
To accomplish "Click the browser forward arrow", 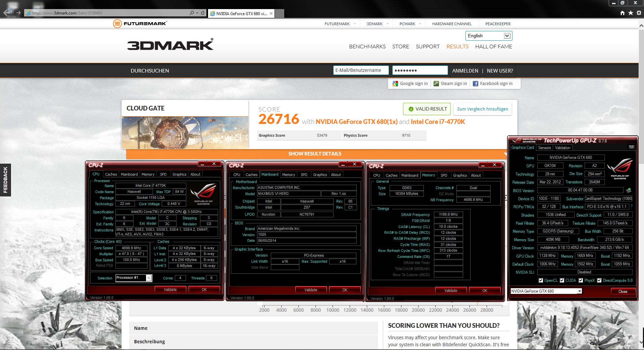I will (18, 13).
